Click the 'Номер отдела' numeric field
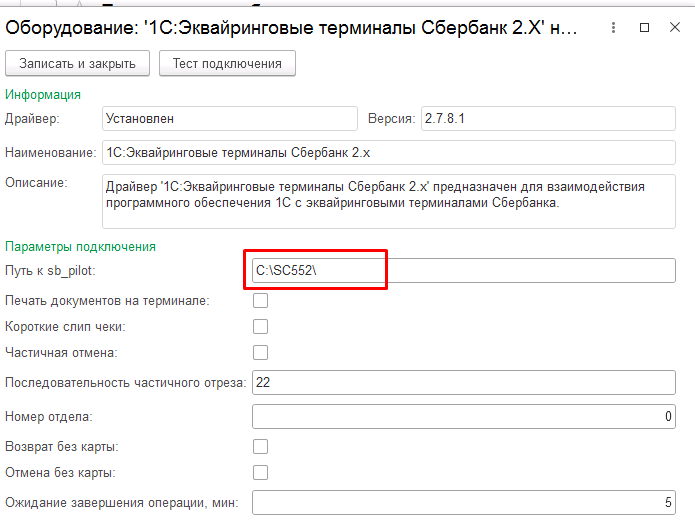Screen dimensions: 695x527 [464, 417]
